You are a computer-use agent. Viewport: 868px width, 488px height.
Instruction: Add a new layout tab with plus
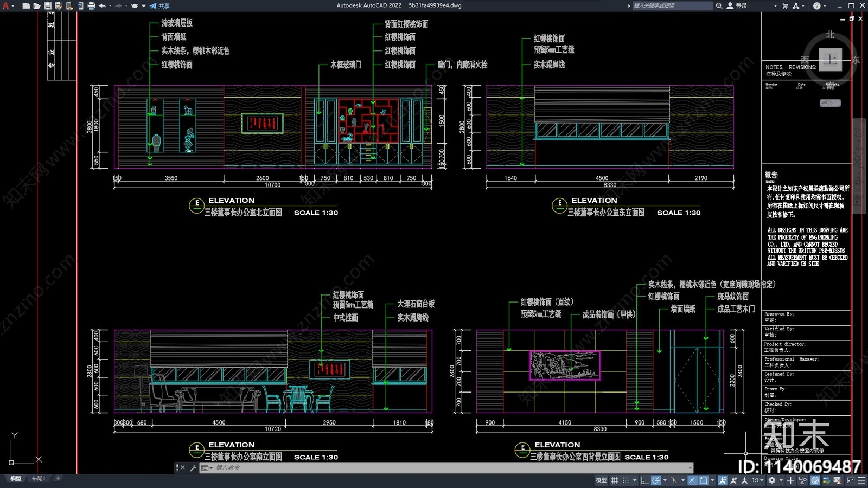[x=58, y=478]
